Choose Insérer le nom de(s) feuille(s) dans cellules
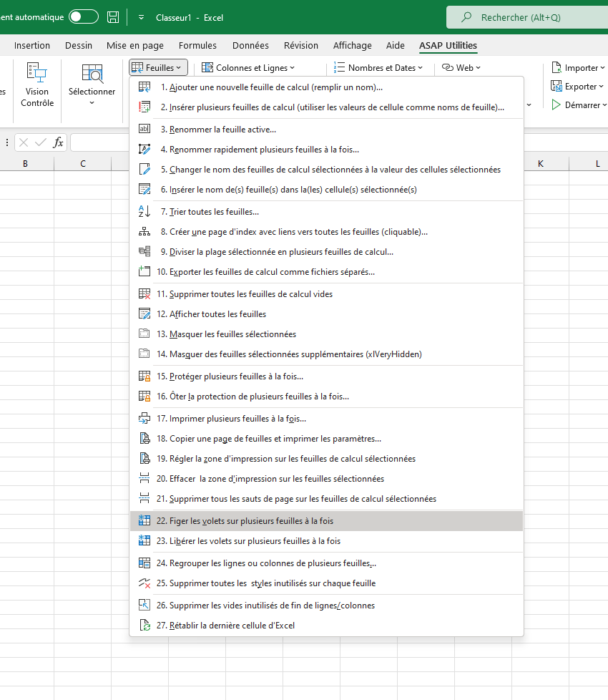 326,190
